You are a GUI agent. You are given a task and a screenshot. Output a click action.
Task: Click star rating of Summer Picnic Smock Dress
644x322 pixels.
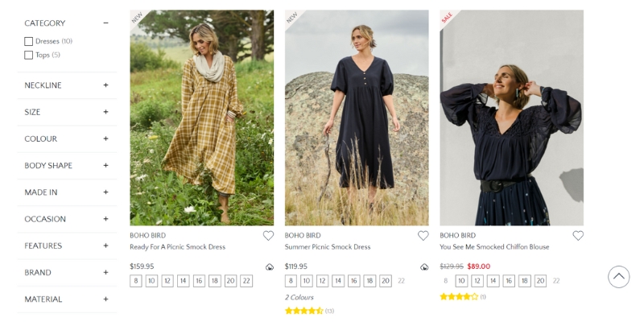304,311
